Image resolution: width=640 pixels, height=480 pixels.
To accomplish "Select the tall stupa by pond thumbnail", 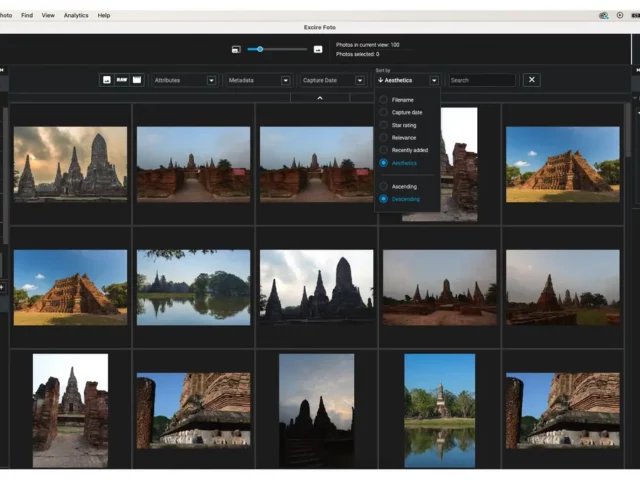I will click(x=440, y=411).
